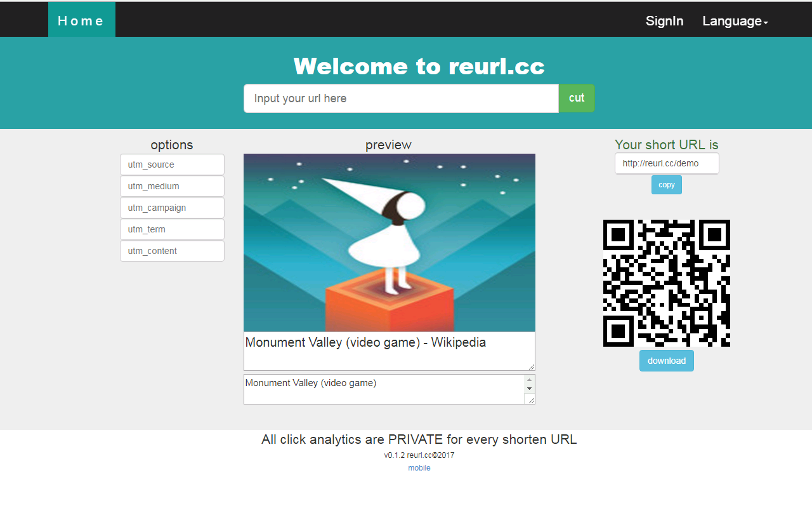Viewport: 812px width, 508px height.
Task: Edit the preview title text area
Action: (390, 351)
